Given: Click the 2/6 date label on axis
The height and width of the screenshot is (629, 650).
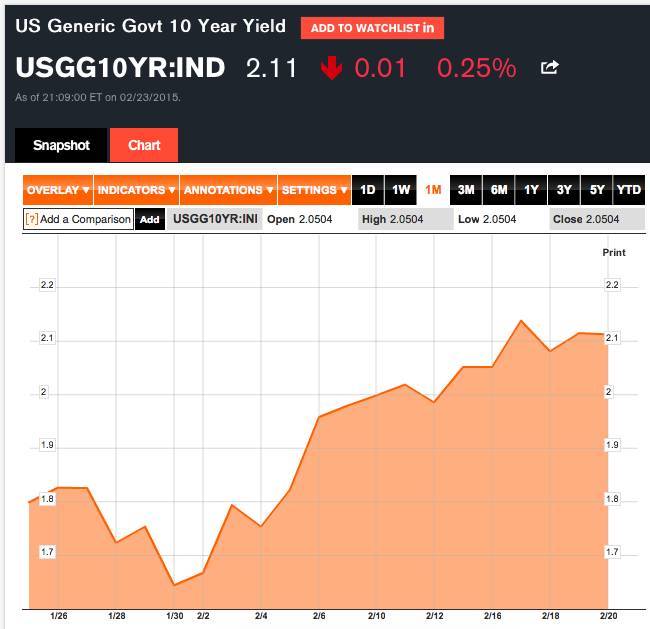Looking at the screenshot, I should (x=319, y=616).
